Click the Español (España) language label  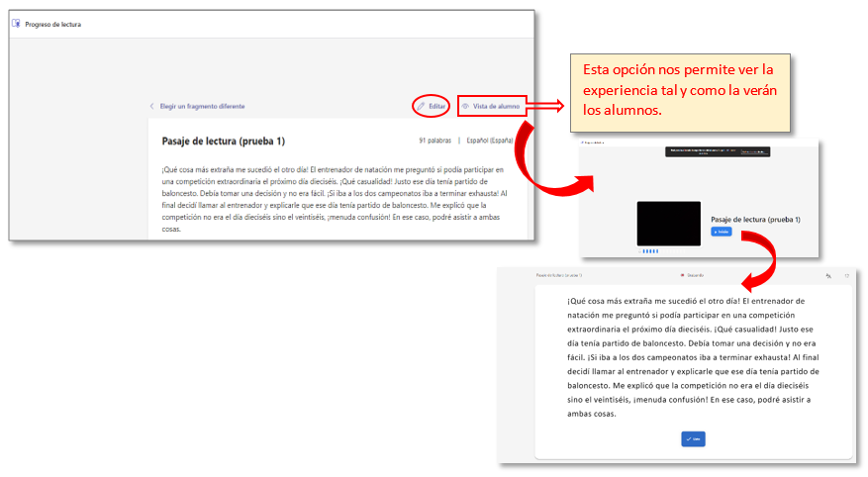(x=489, y=141)
